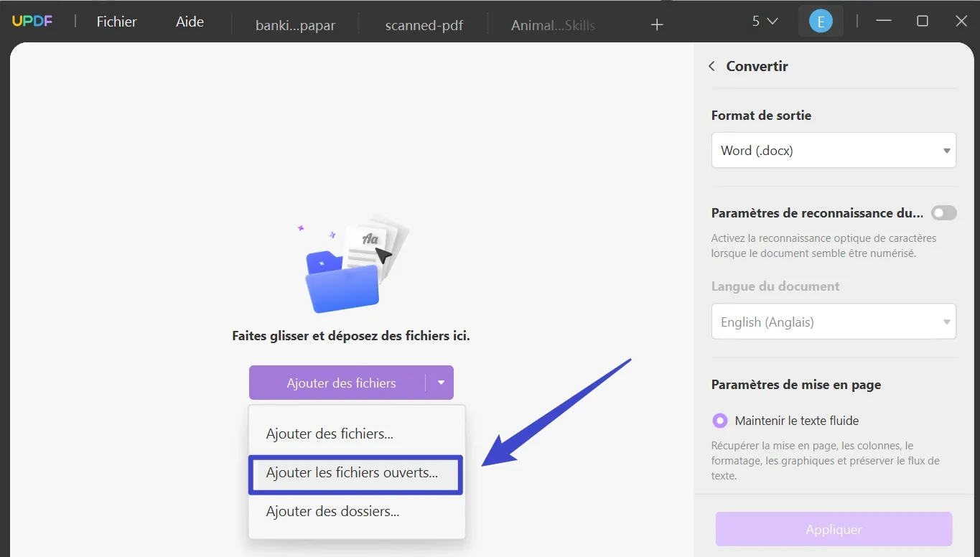
Task: Click the user avatar "E"
Action: pos(820,20)
